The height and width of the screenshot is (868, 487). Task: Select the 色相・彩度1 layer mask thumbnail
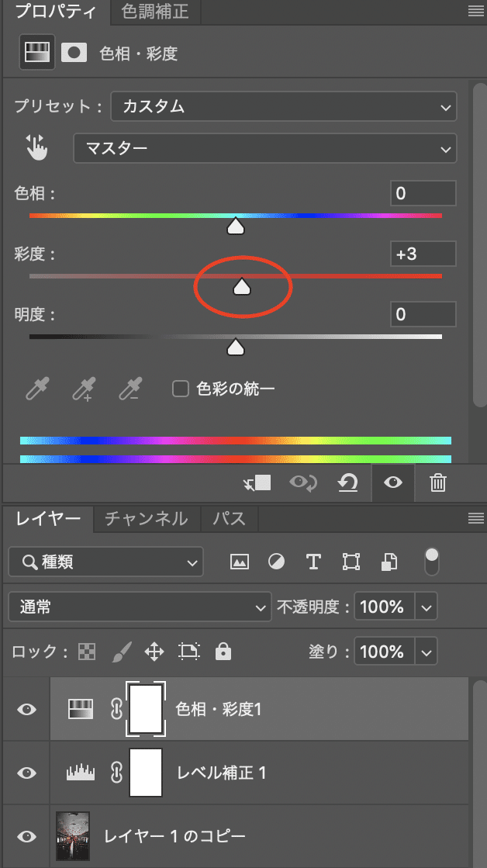(x=146, y=709)
